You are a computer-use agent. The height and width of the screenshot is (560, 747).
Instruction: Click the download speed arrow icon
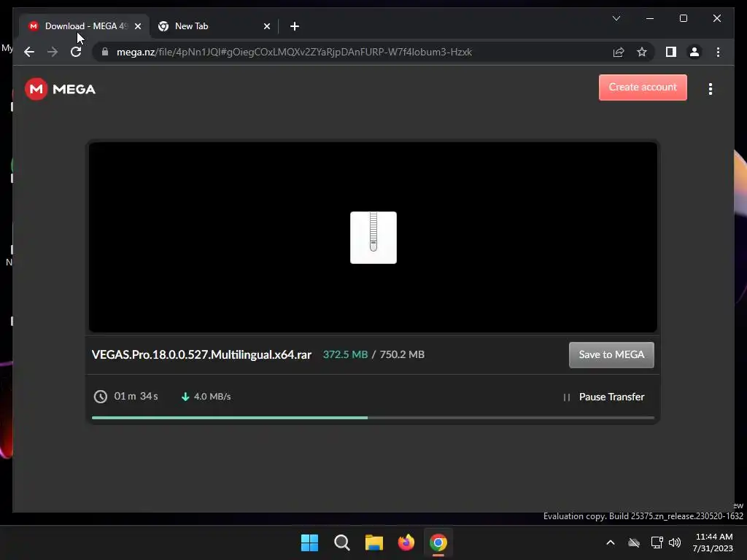tap(185, 396)
